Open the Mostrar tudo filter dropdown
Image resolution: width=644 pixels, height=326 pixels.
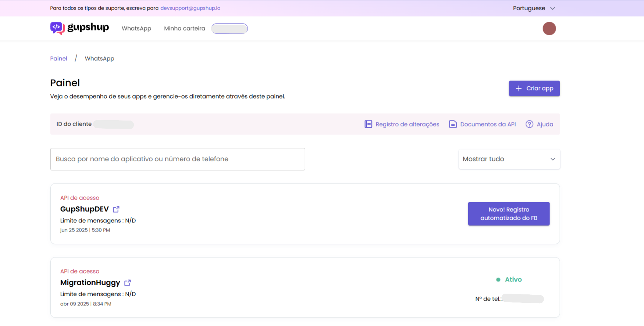click(509, 159)
